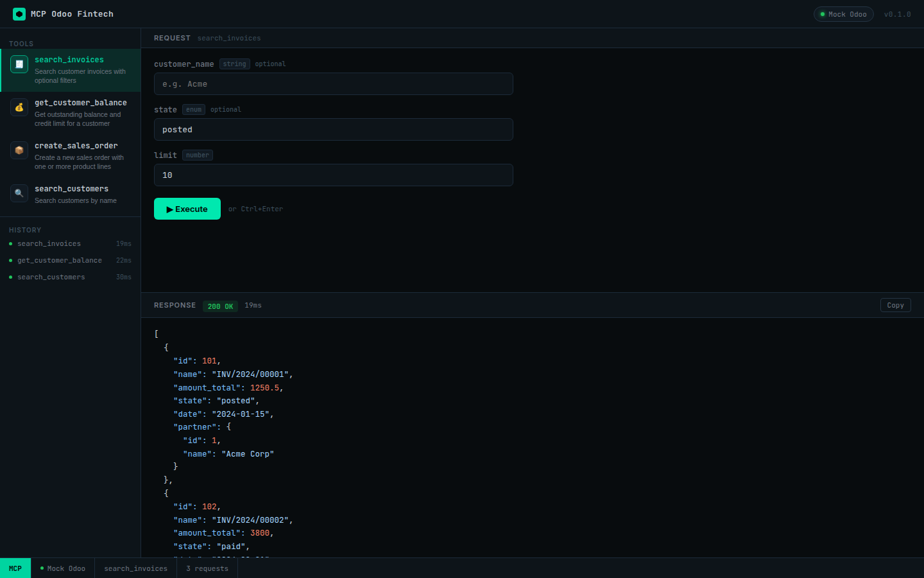The width and height of the screenshot is (924, 578).
Task: Focus the limit number field
Action: tap(334, 175)
